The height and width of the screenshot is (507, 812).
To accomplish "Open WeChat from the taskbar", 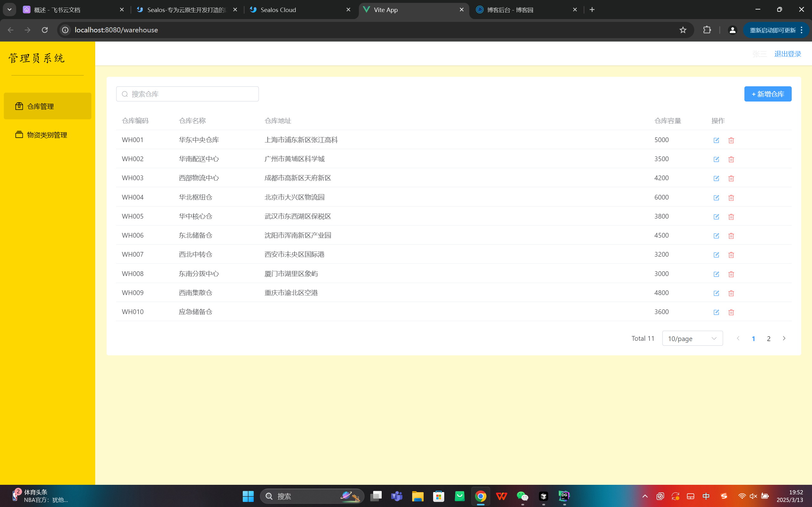I will coord(522,496).
